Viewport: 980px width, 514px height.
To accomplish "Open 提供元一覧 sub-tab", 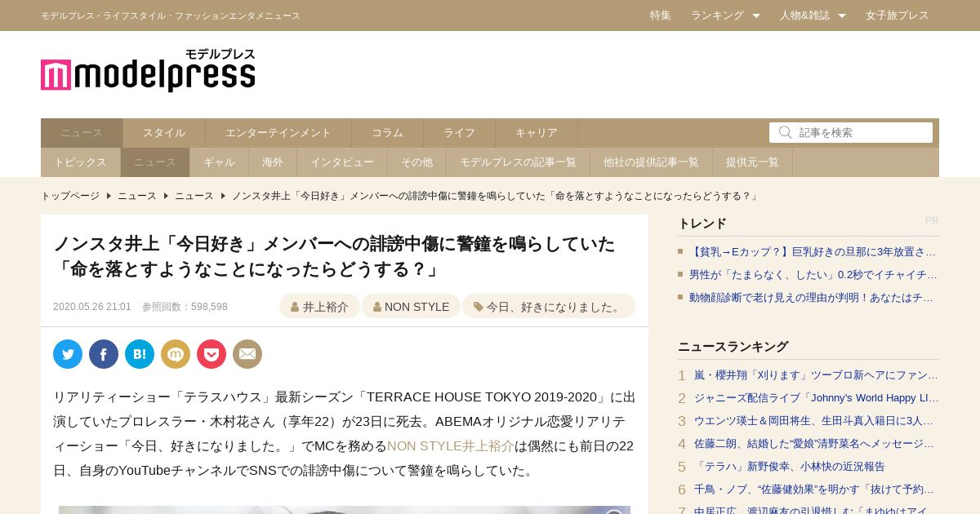I will (x=753, y=162).
